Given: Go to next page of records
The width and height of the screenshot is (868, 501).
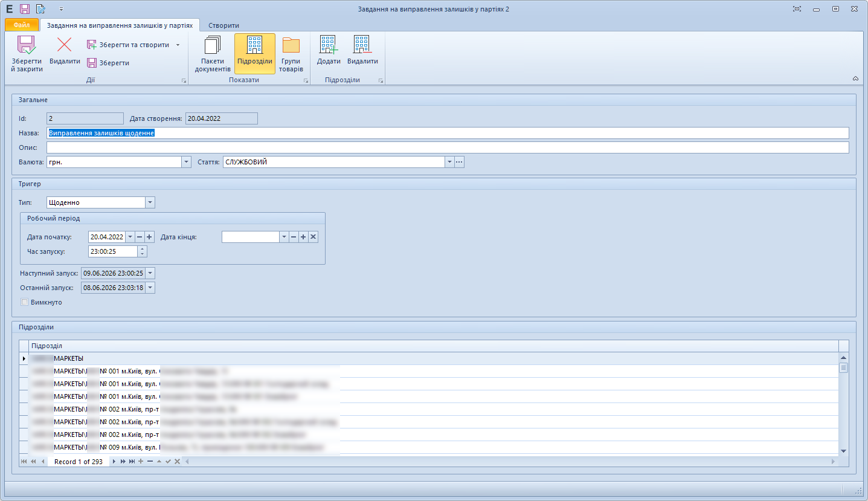Looking at the screenshot, I should 123,462.
